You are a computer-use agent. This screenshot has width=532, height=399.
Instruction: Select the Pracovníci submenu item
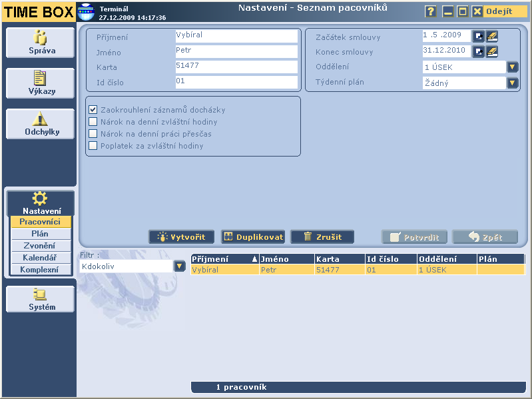[41, 222]
